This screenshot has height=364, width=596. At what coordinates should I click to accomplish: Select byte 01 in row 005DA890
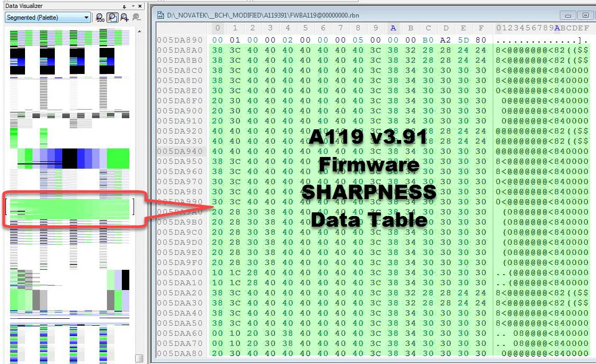coord(235,40)
